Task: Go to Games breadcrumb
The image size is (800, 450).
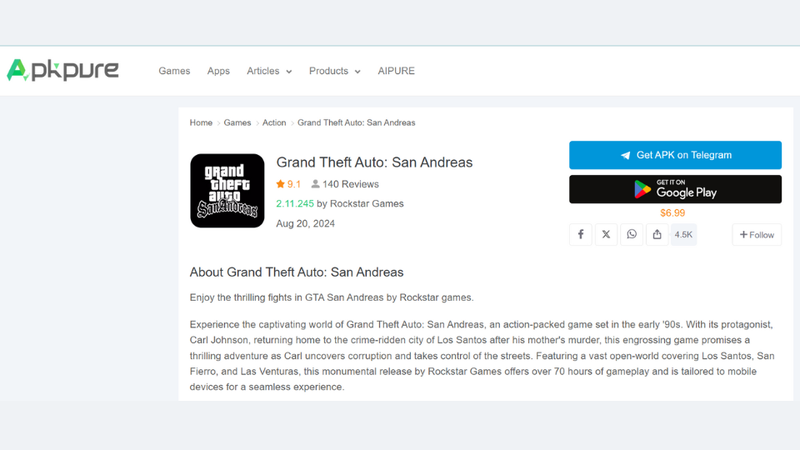Action: click(x=237, y=123)
